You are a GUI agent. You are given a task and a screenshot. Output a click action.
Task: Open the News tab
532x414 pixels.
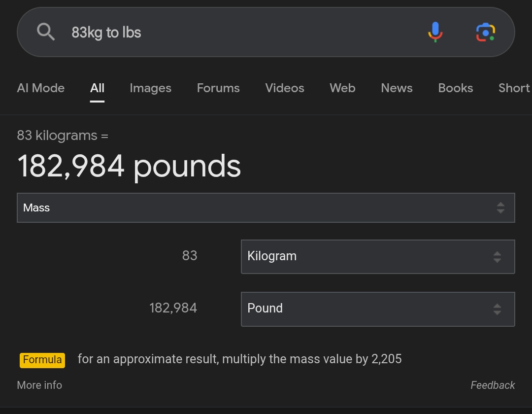[x=397, y=88]
